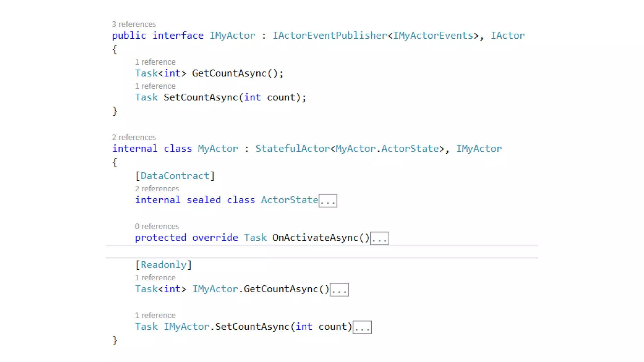Screen dimensions: 644x362
Task: Click '0 references' above OnActivateAsync
Action: [x=157, y=226]
